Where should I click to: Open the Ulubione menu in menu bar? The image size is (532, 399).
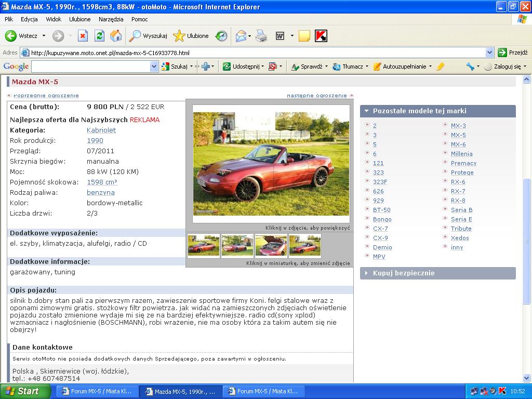pyautogui.click(x=79, y=19)
